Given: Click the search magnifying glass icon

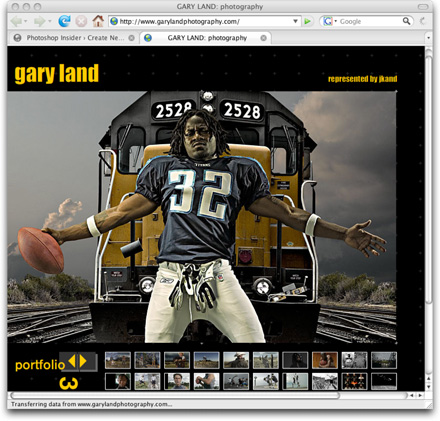Looking at the screenshot, I should [406, 21].
